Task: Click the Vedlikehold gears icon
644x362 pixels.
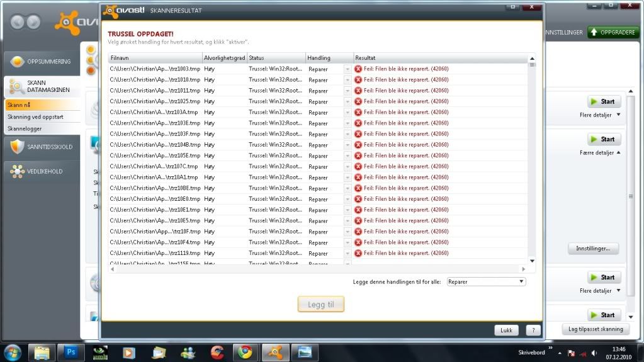Action: (x=18, y=171)
